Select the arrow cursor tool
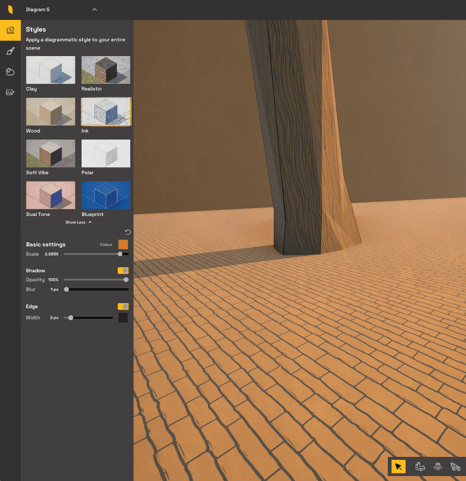This screenshot has height=481, width=466. pos(398,467)
